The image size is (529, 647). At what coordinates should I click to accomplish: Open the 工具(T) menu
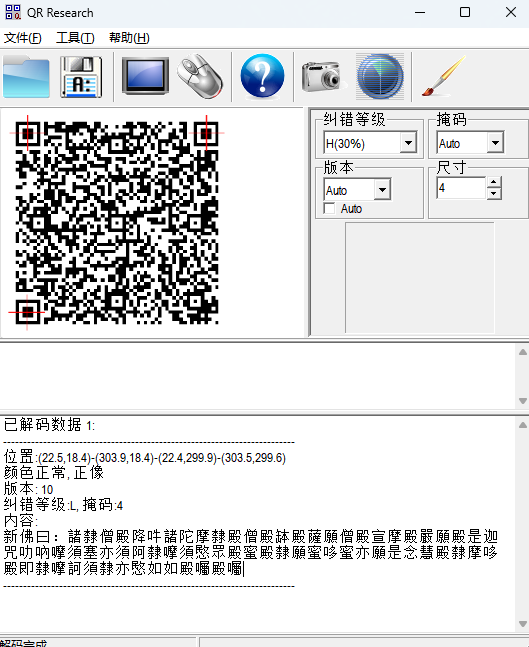(x=75, y=38)
